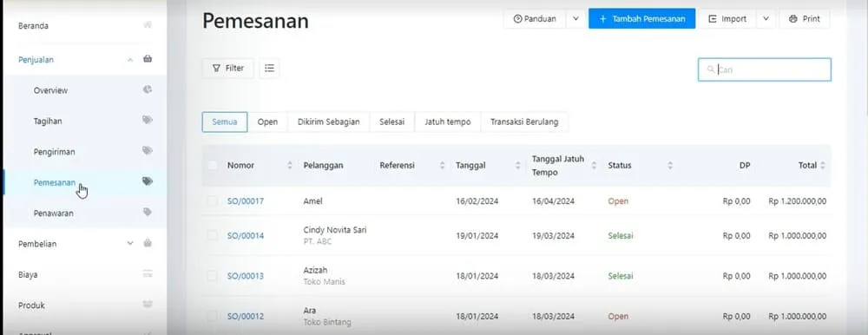Click customer name Azizah
Screen dimensions: 868x335
[x=315, y=270]
